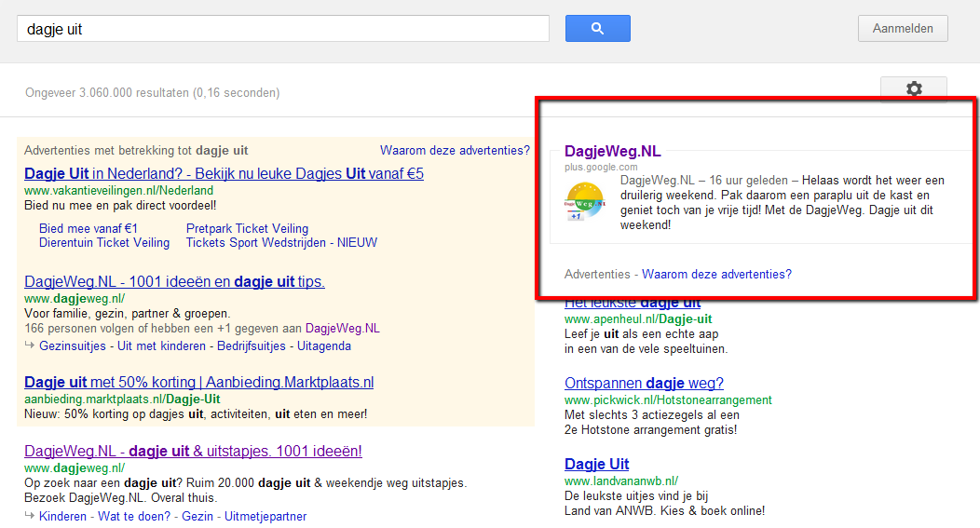Visit www.pickwick.nl/Hotstonearrangement URL

pos(668,399)
